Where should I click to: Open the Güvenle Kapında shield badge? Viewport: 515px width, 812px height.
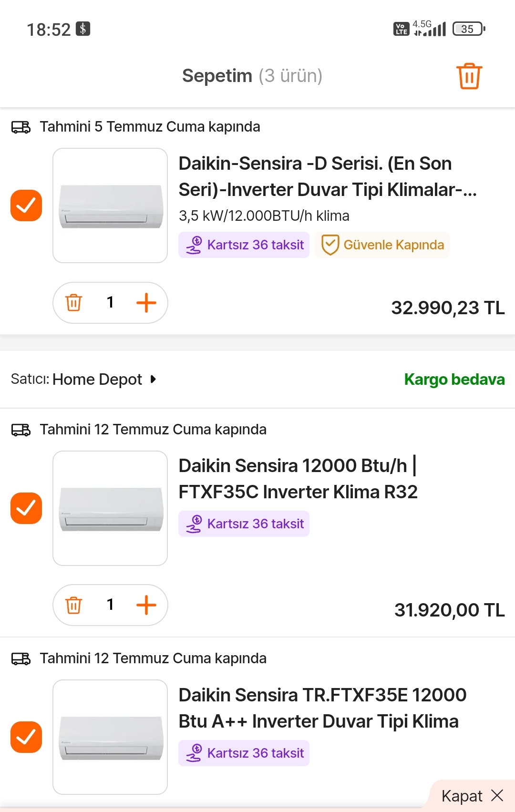coord(382,245)
